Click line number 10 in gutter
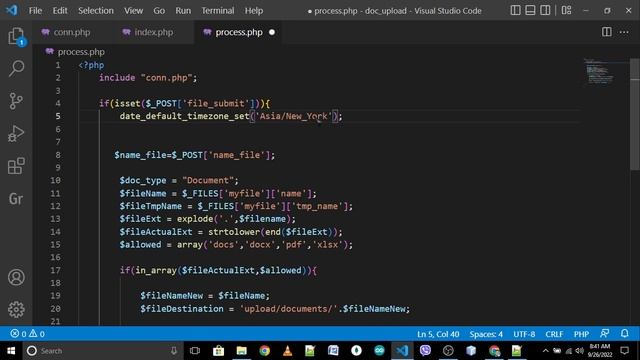This screenshot has height=360, width=640. [x=56, y=180]
